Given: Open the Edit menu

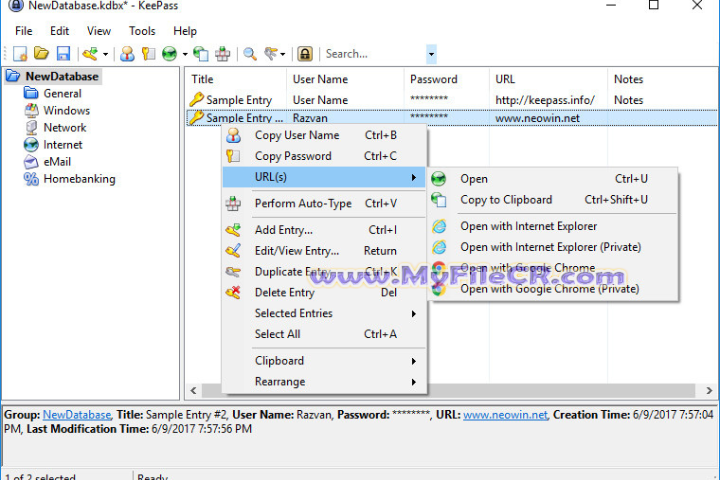Looking at the screenshot, I should coord(59,31).
